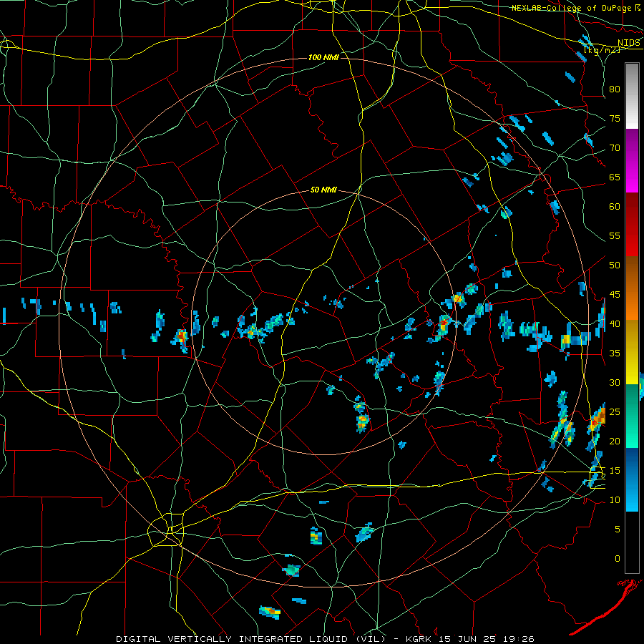Screen dimensions: 644x644
Task: Click the 45 value on the scale
Action: coord(615,295)
